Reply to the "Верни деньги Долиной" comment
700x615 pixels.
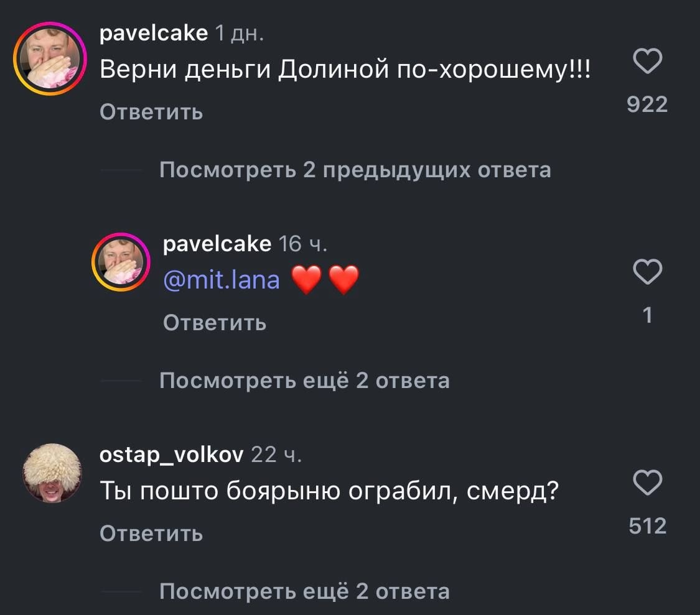coord(151,112)
